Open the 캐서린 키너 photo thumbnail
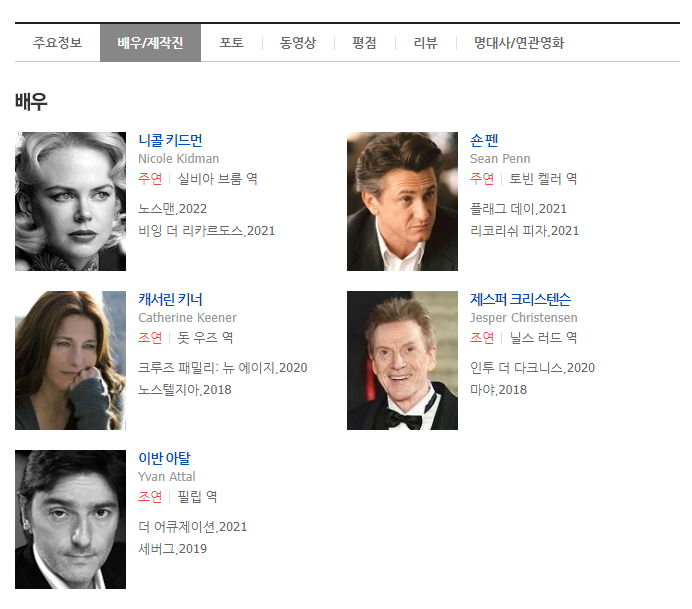692x609 pixels. (70, 360)
